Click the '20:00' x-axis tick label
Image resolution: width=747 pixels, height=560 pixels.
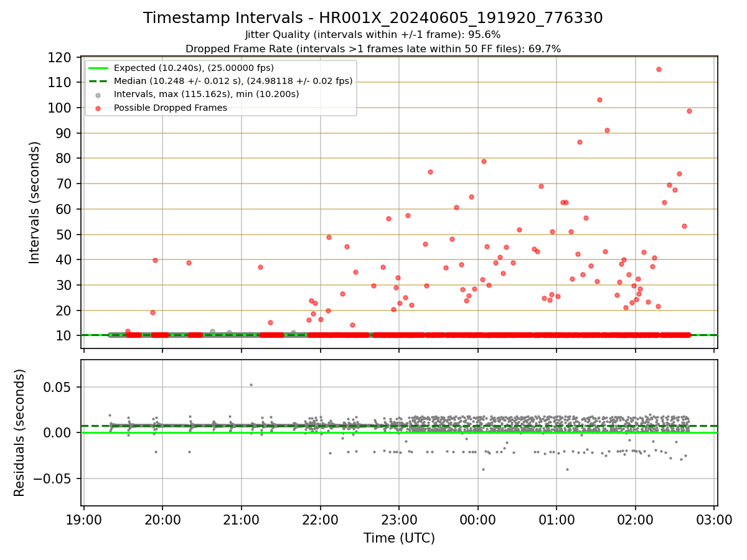click(162, 520)
